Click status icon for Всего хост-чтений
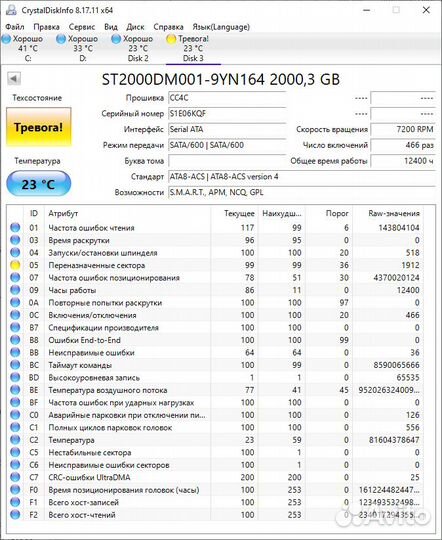 point(15,515)
